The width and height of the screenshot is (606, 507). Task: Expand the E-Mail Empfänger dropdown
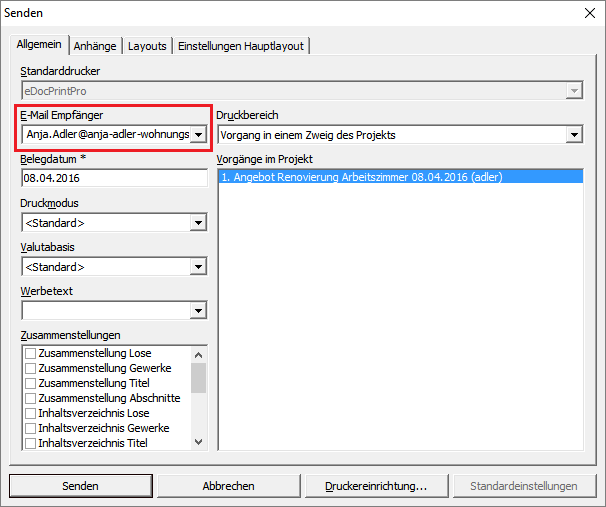coord(199,135)
